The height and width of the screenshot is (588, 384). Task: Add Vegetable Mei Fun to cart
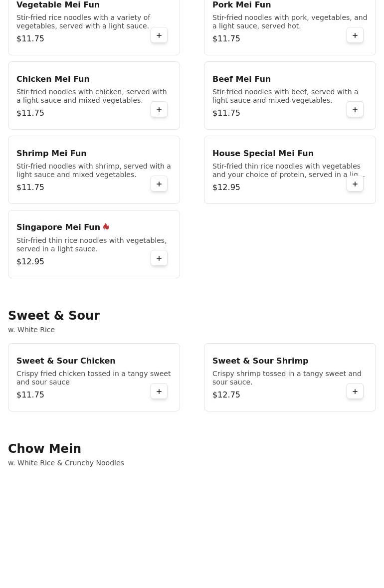[159, 35]
